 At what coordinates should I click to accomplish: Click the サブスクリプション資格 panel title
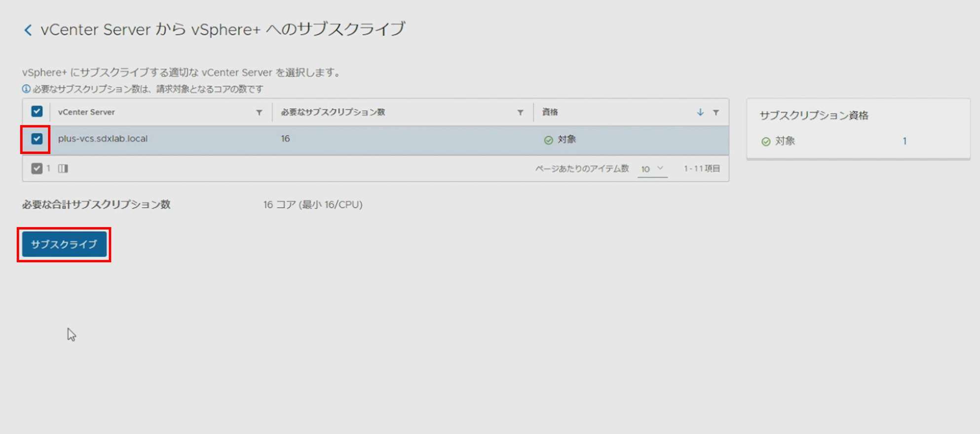click(814, 116)
